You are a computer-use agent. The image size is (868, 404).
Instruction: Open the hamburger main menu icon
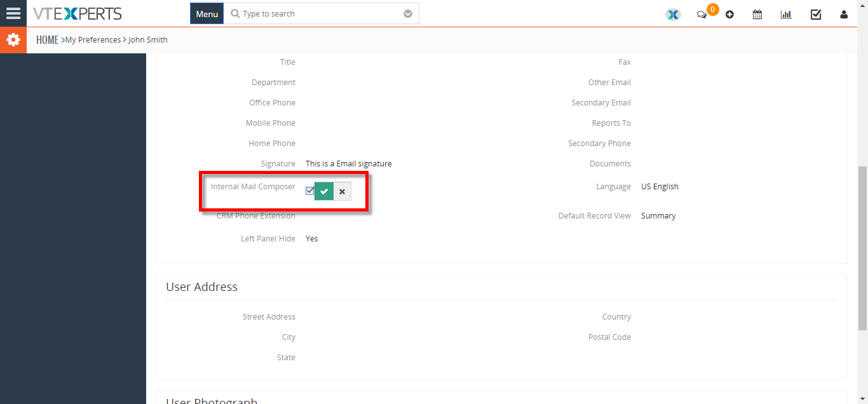[13, 13]
